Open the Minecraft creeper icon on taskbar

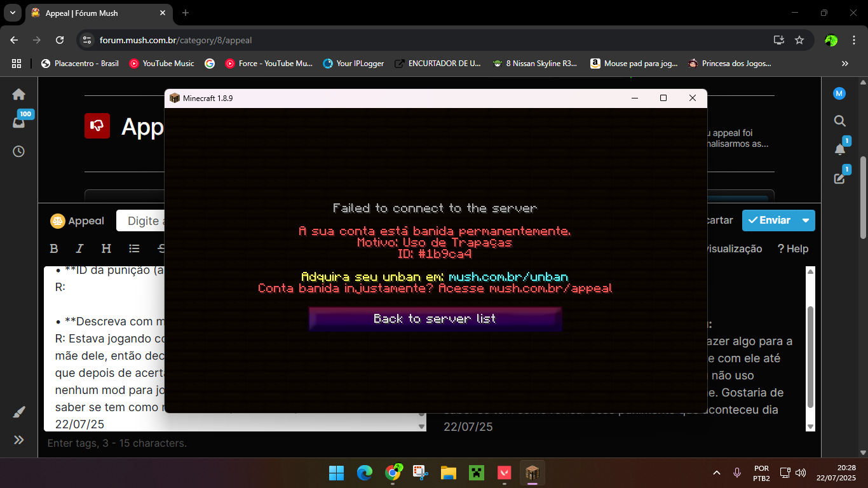tap(476, 473)
